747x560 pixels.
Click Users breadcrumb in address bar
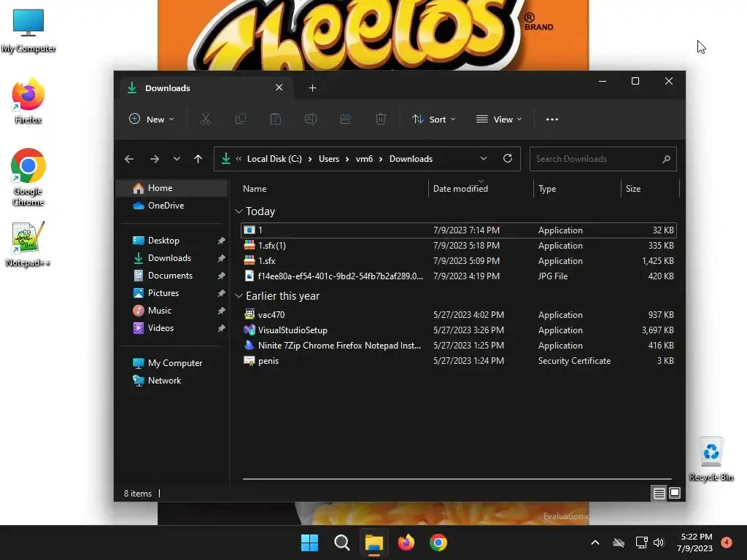329,159
